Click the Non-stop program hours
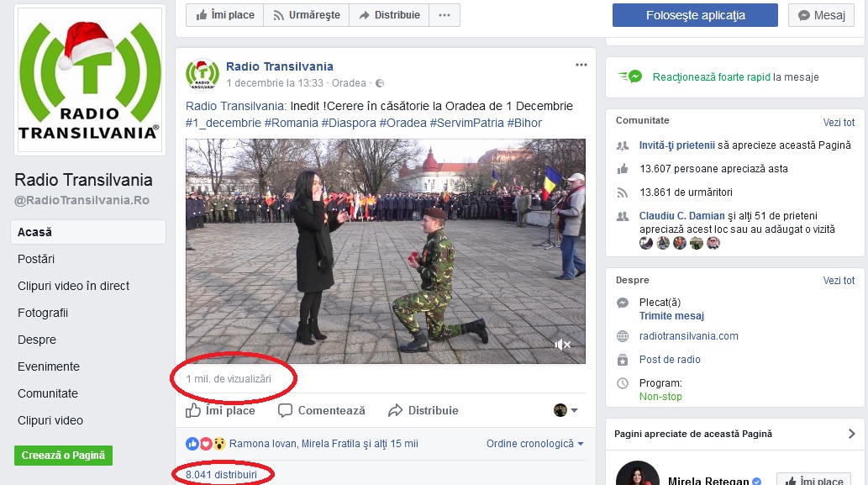This screenshot has width=868, height=485. pos(660,397)
